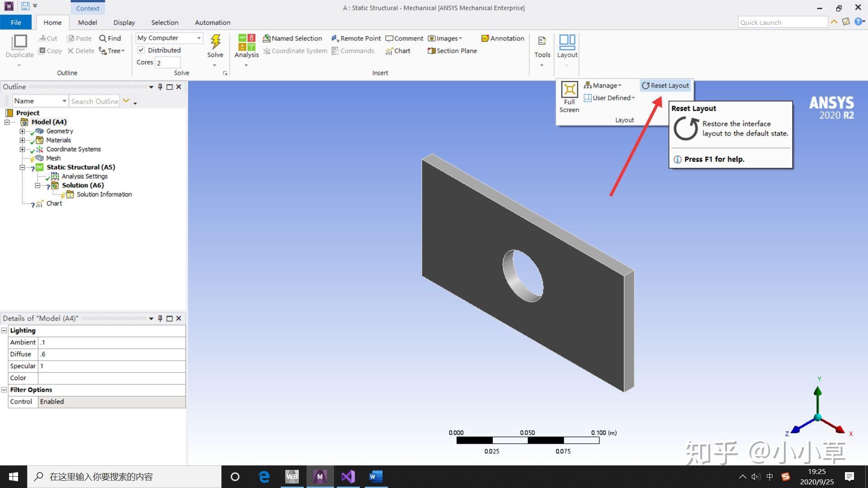Click the Duplicate icon in the Outline group
This screenshot has height=488, width=868.
click(x=19, y=42)
